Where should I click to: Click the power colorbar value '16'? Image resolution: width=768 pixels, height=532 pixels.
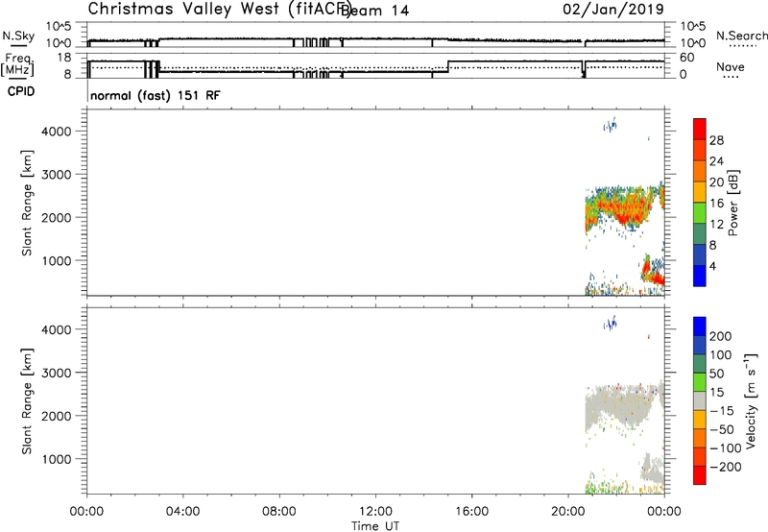tap(716, 204)
